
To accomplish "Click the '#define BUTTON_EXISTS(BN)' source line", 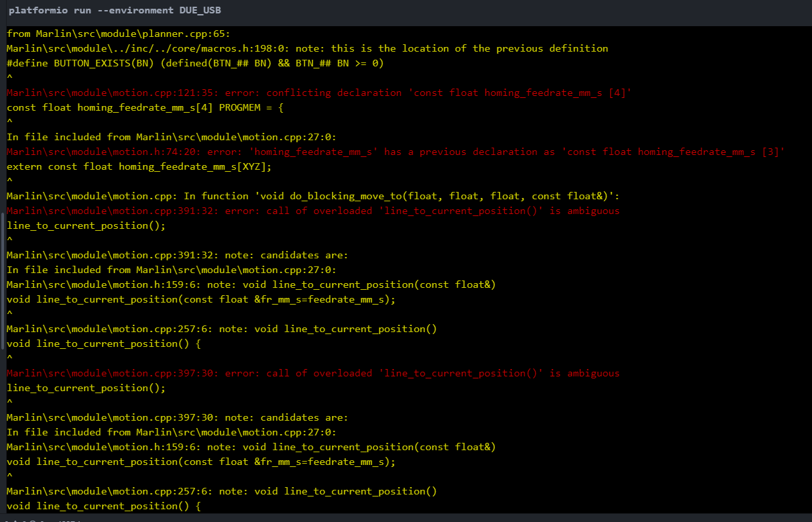I will (x=195, y=63).
